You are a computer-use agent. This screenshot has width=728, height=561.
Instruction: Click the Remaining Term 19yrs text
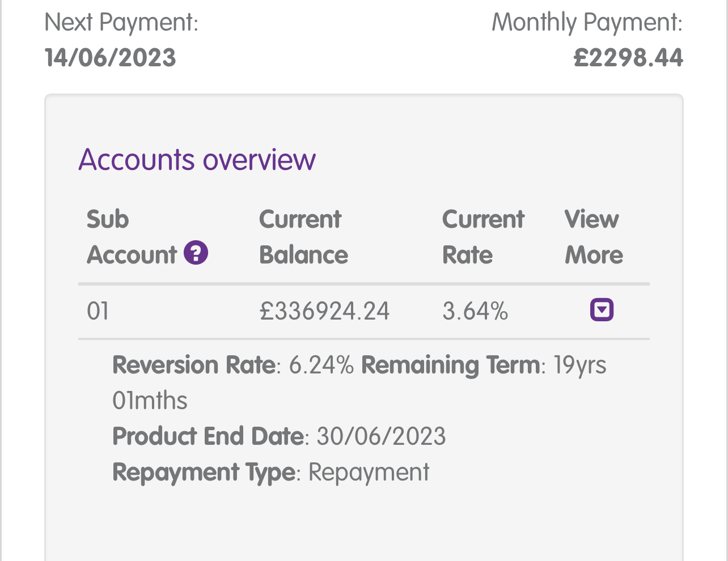click(x=484, y=365)
